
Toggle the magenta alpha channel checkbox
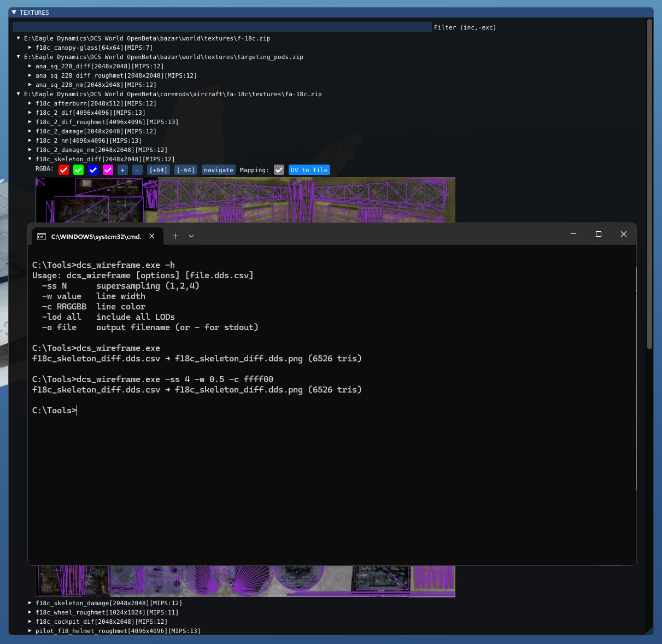[108, 170]
